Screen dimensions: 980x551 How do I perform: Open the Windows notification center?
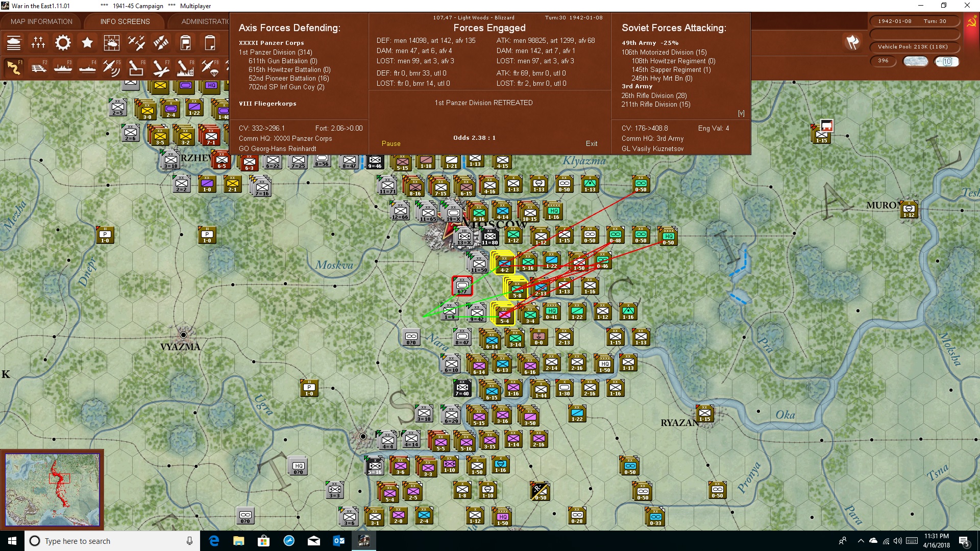964,541
